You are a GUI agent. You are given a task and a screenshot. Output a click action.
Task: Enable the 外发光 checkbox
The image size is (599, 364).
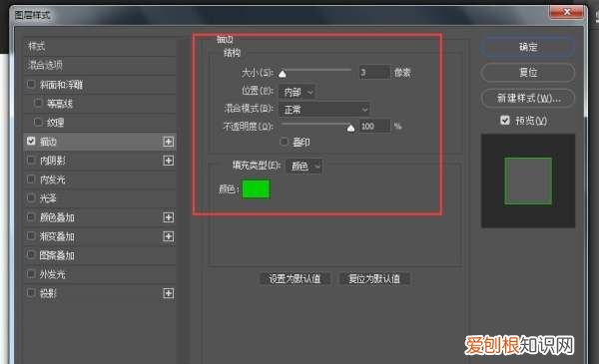point(31,273)
